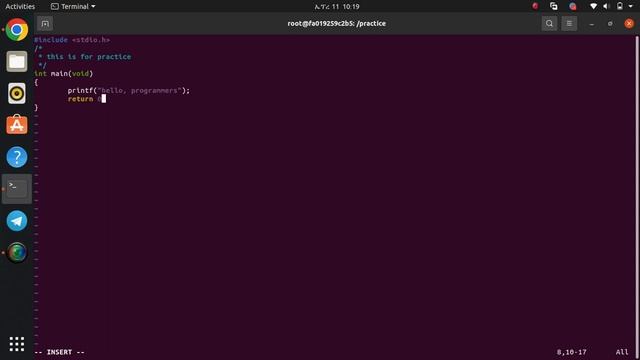Click the screen-sharing tray icon
Image resolution: width=640 pixels, height=360 pixels.
(553, 6)
